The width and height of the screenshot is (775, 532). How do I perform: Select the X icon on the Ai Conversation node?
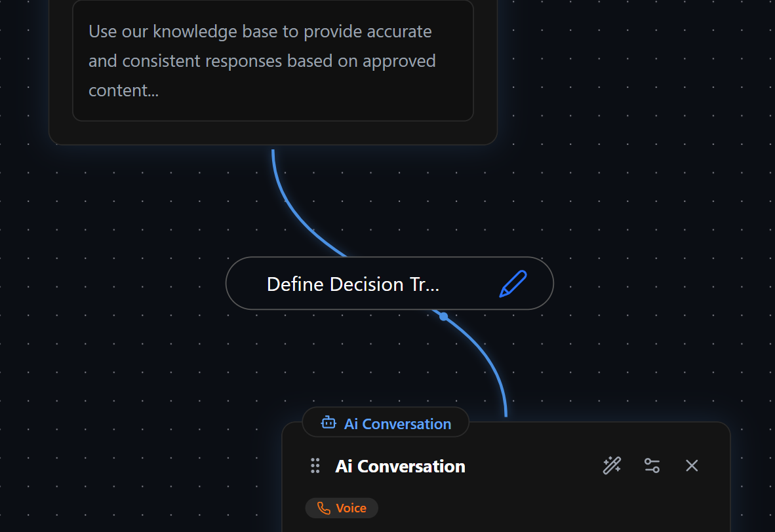[x=692, y=465]
